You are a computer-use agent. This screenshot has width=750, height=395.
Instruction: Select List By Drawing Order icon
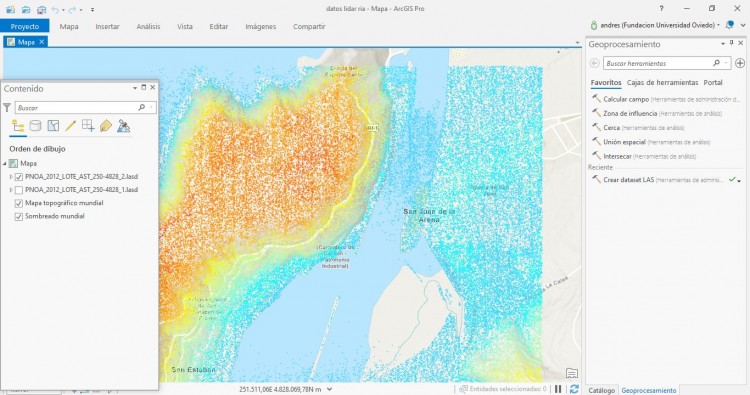[18, 126]
